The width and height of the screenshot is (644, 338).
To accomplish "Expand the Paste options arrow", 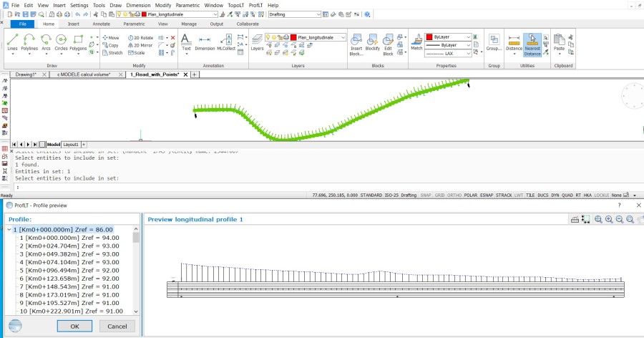I will (559, 54).
